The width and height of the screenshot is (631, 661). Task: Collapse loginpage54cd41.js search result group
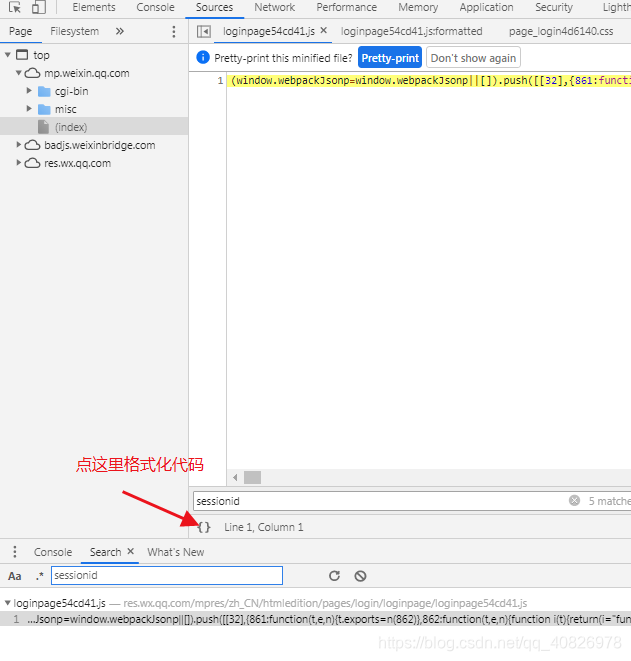(x=8, y=603)
